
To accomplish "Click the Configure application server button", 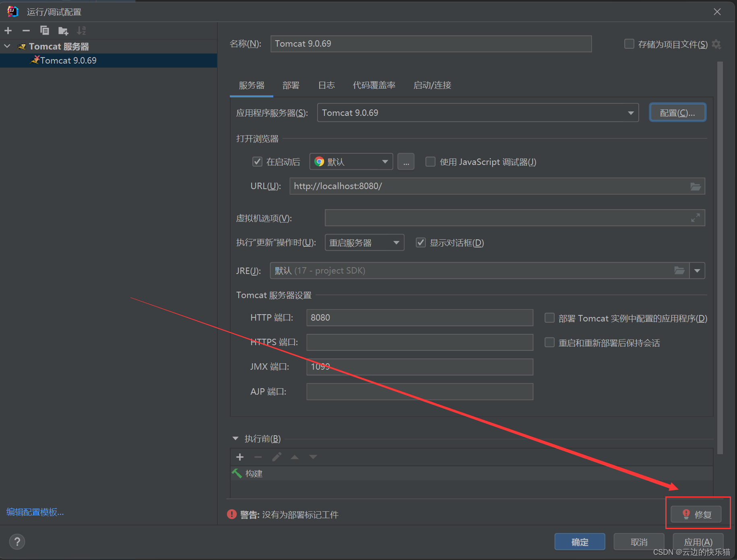I will [x=677, y=113].
